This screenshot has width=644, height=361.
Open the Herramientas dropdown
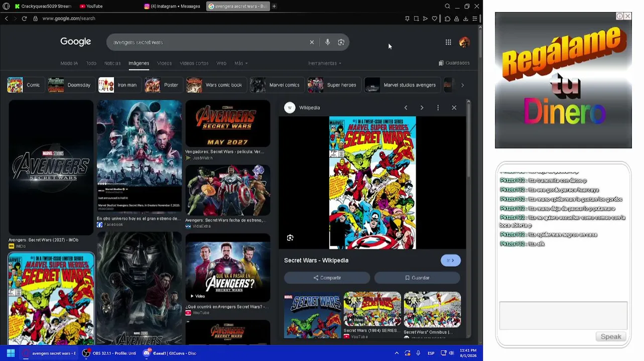[325, 63]
